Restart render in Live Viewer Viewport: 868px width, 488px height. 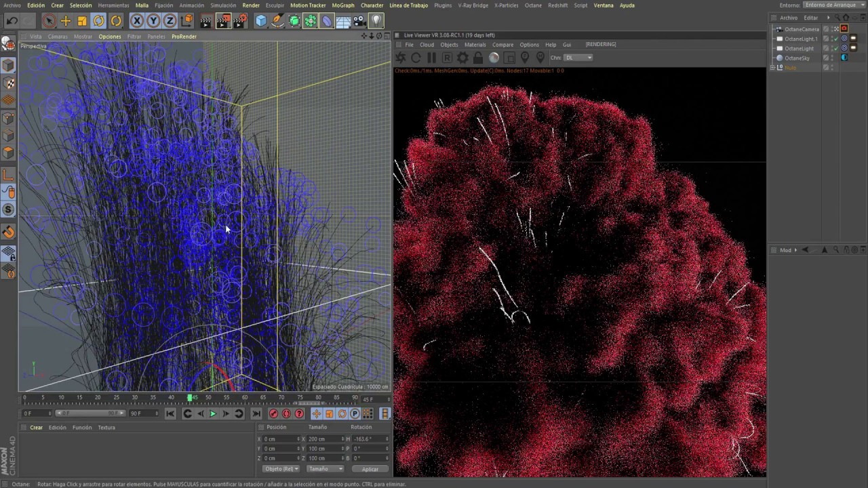tap(416, 58)
